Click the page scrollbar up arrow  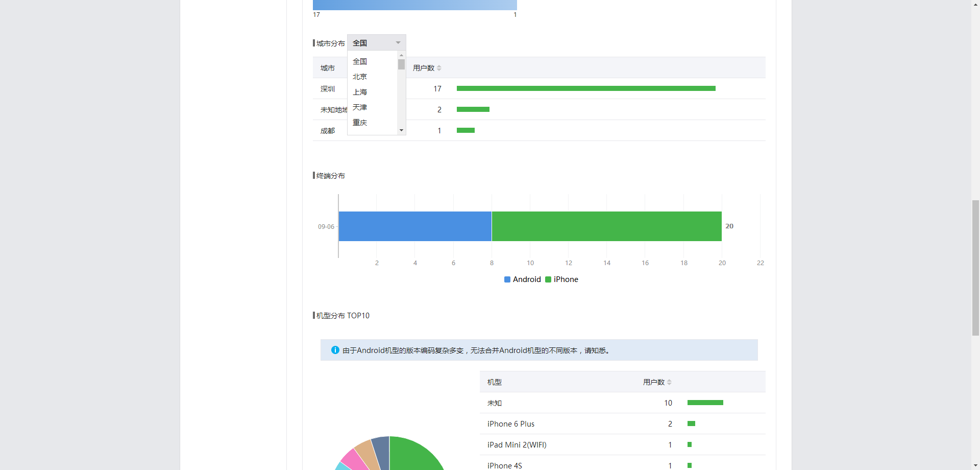[975, 4]
